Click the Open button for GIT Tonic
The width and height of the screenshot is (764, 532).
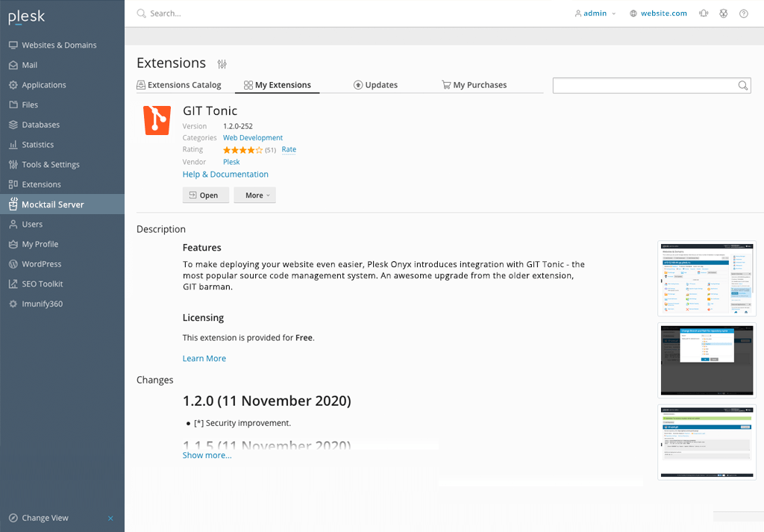(206, 195)
